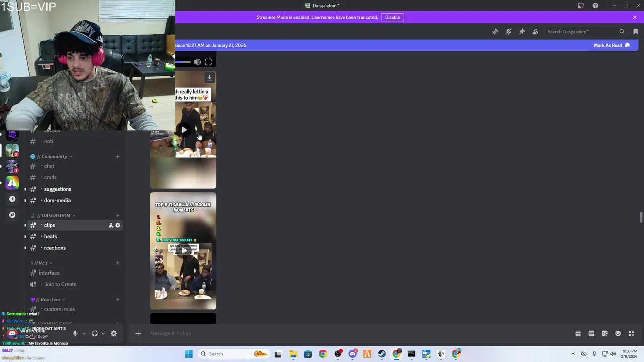Toggle the member list icon
Viewport: 644px width, 362px height.
point(535,32)
